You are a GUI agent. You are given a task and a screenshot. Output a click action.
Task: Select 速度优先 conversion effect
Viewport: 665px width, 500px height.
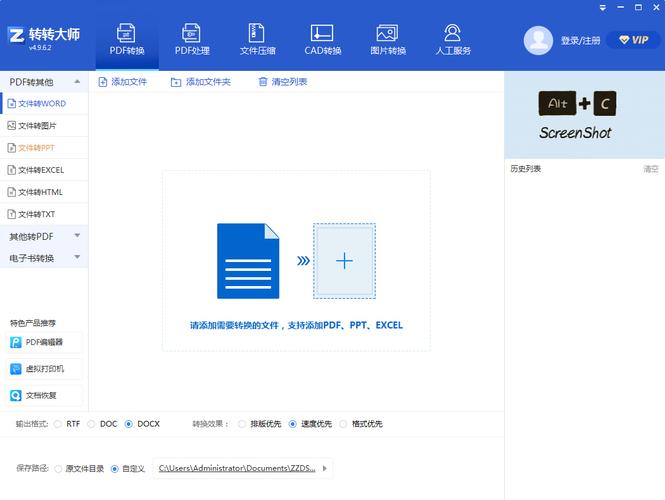click(293, 424)
